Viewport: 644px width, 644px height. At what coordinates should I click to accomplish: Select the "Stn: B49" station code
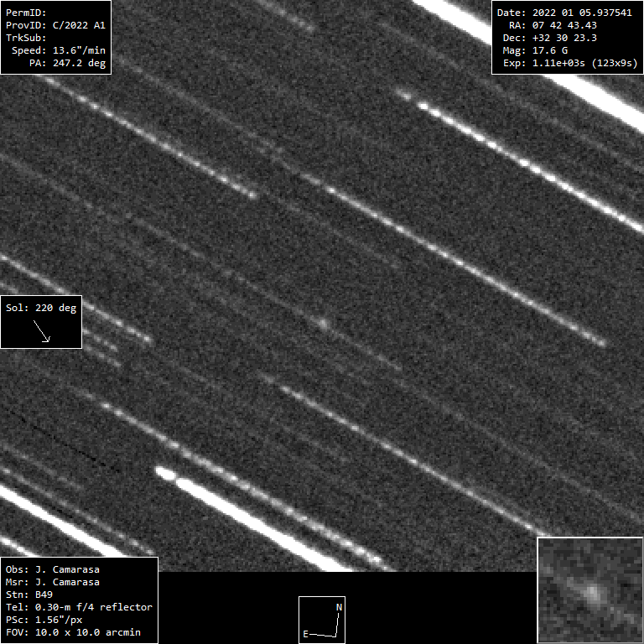coord(29,595)
